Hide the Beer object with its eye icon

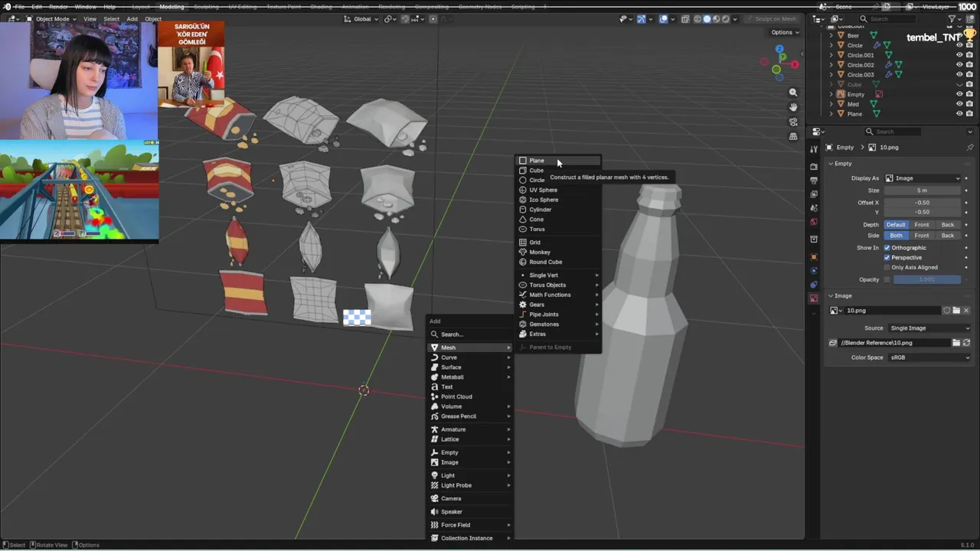[959, 36]
